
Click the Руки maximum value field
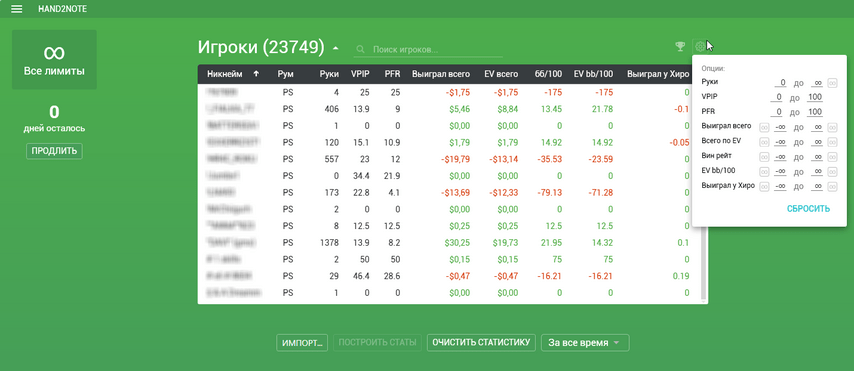816,83
